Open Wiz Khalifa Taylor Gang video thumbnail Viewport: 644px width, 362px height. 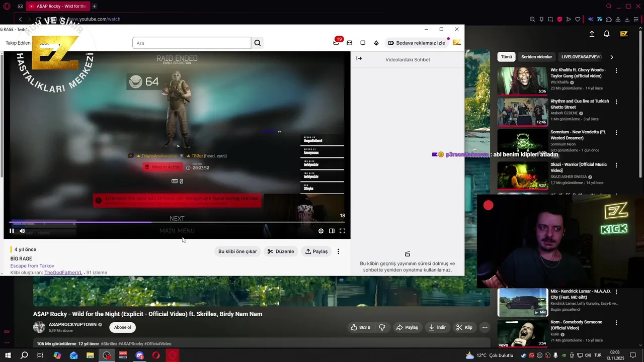tap(522, 81)
